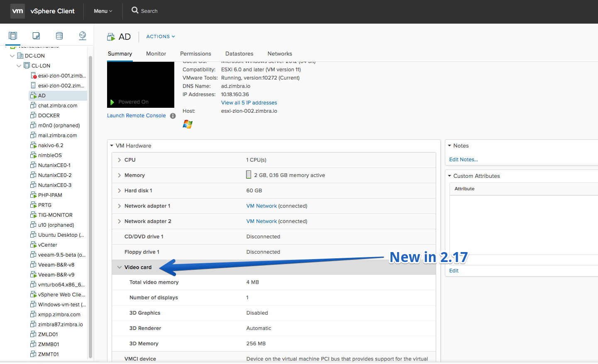The image size is (598, 364).
Task: Select NutanixCE0-1 in the tree
Action: click(x=54, y=165)
